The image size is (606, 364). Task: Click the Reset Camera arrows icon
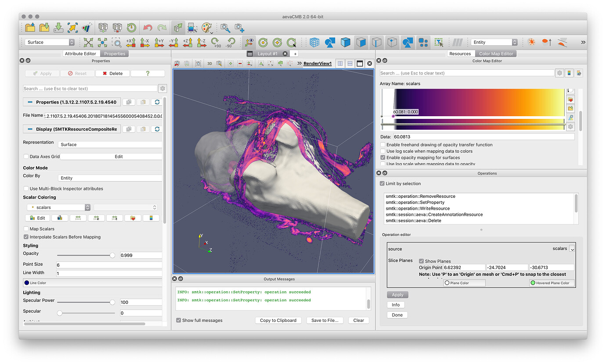[x=88, y=42]
